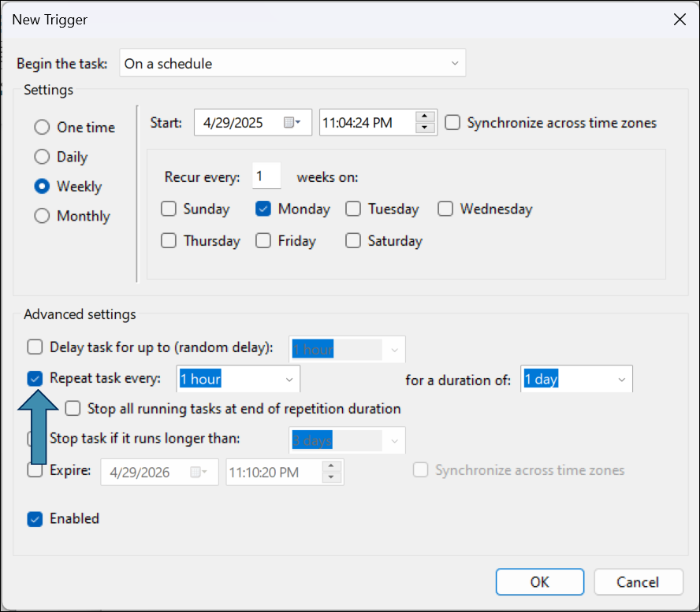
Task: Increase the Start time with up spinner
Action: point(425,117)
